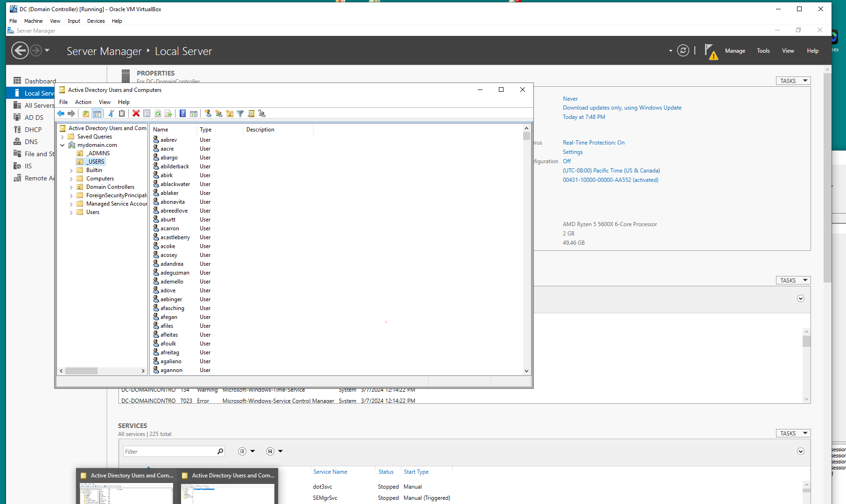Click tree pane horizontal scrollbar right arrow
The image size is (846, 504).
pyautogui.click(x=143, y=371)
